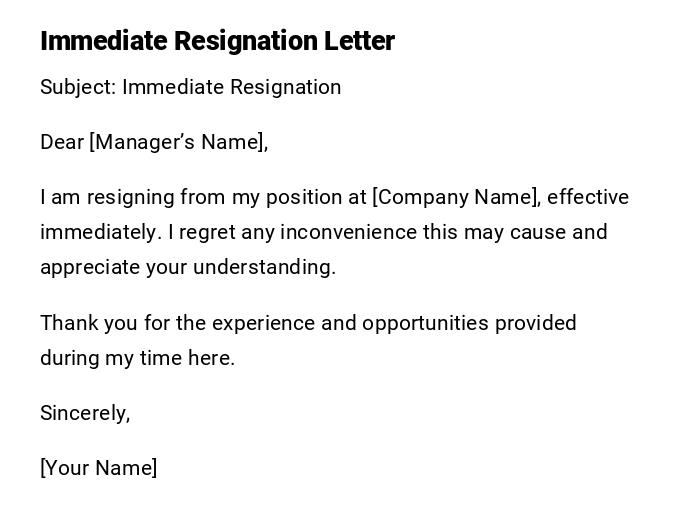Click the "Sincerely," closing line
The image size is (700, 530).
click(85, 413)
